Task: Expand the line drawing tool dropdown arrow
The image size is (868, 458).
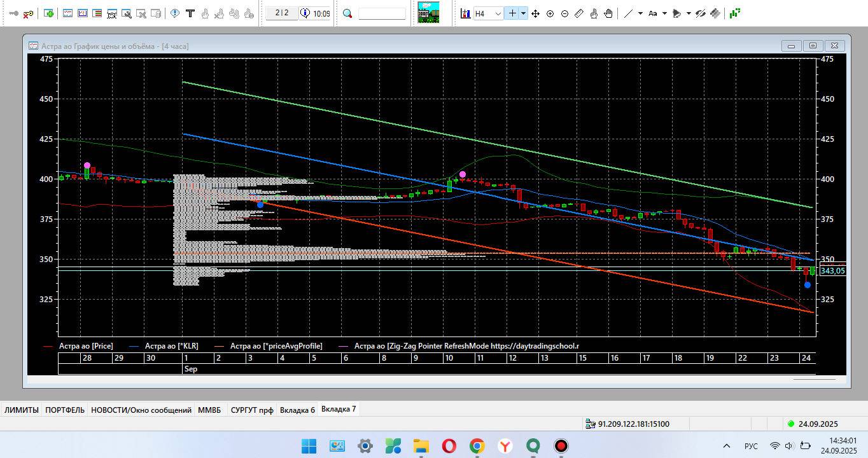Action: tap(640, 13)
